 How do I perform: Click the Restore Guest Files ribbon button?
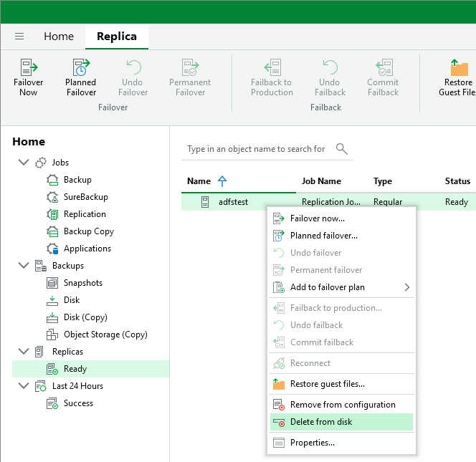click(x=458, y=77)
